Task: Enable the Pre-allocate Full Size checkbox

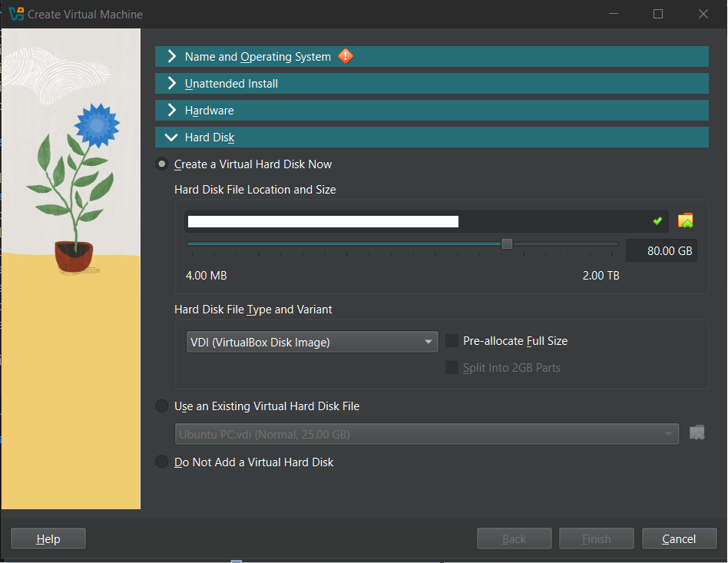Action: [452, 340]
